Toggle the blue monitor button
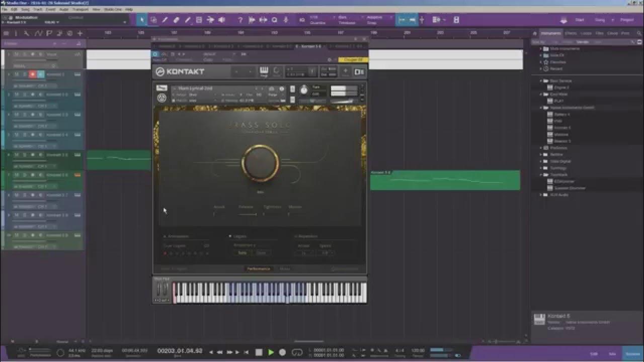 click(41, 74)
